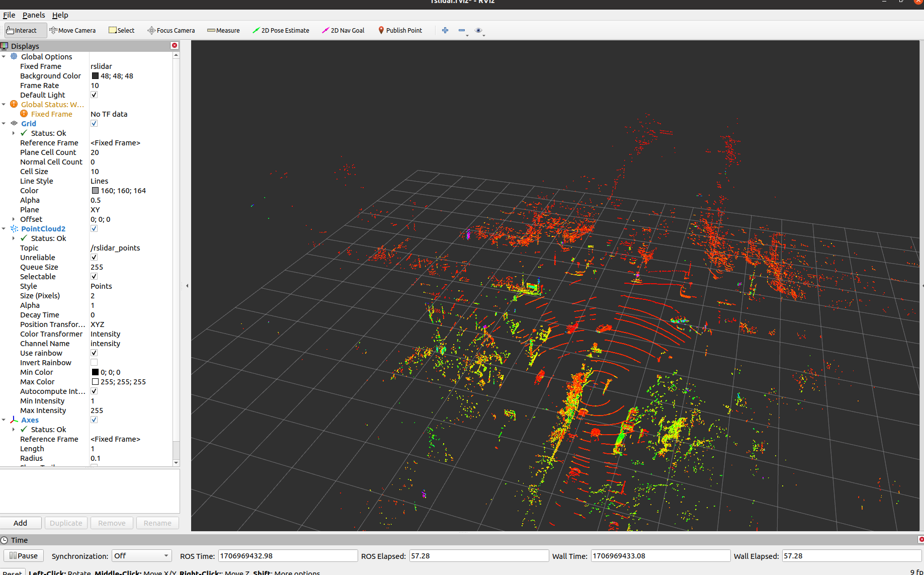Click the Add display button
The height and width of the screenshot is (575, 924).
click(x=21, y=523)
